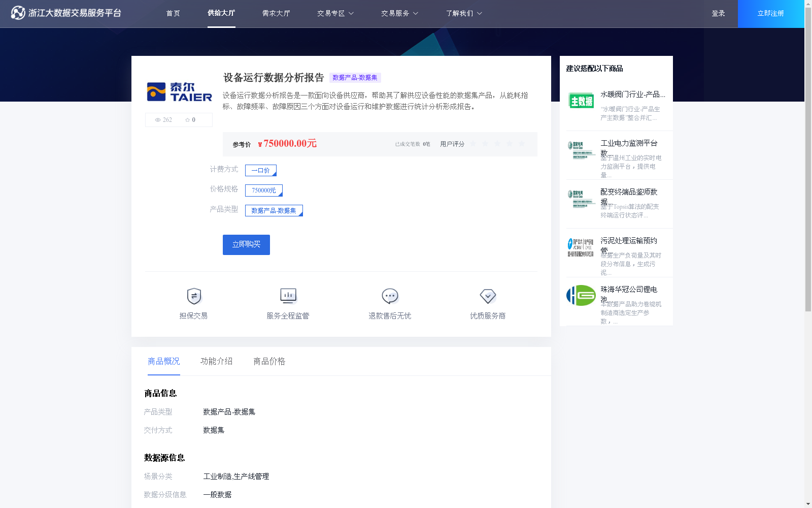Viewport: 812px width, 508px height.
Task: Click the platform logo icon
Action: (18, 13)
